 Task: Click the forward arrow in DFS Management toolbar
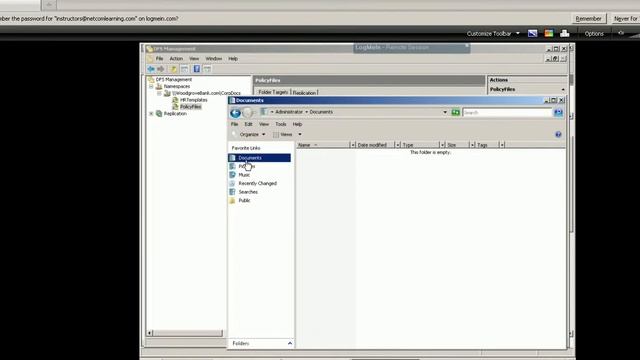coord(161,69)
